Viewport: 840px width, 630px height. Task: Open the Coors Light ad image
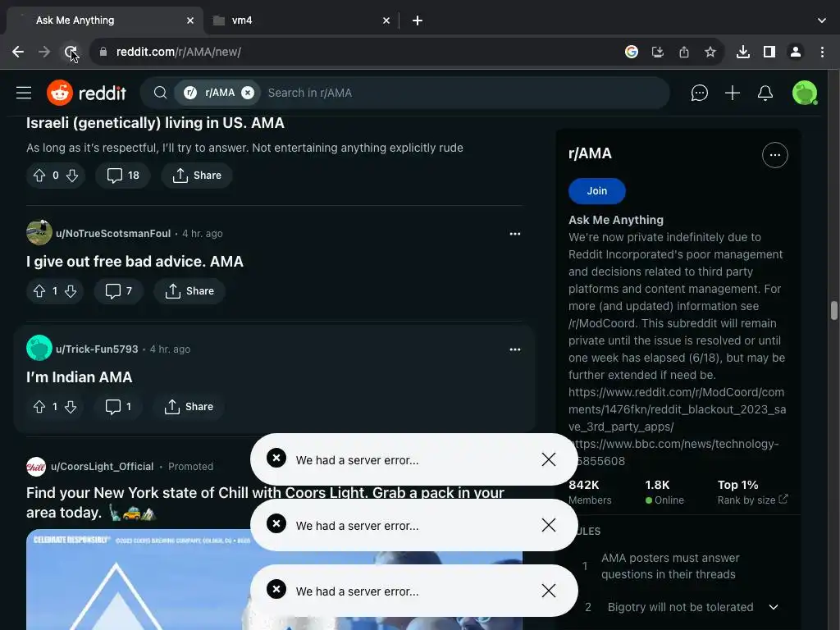click(274, 580)
